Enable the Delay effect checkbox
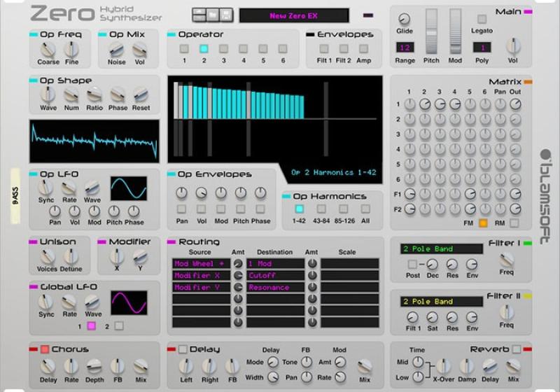The height and width of the screenshot is (392, 560). [183, 349]
